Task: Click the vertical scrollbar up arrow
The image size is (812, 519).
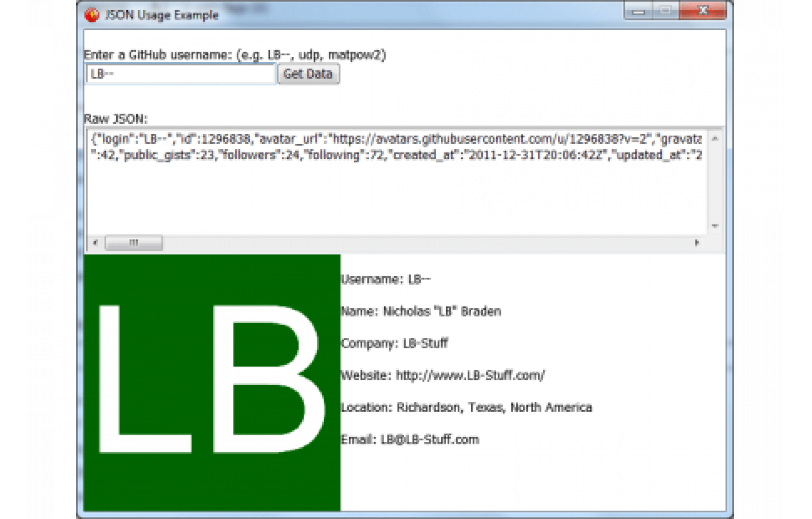Action: point(715,139)
